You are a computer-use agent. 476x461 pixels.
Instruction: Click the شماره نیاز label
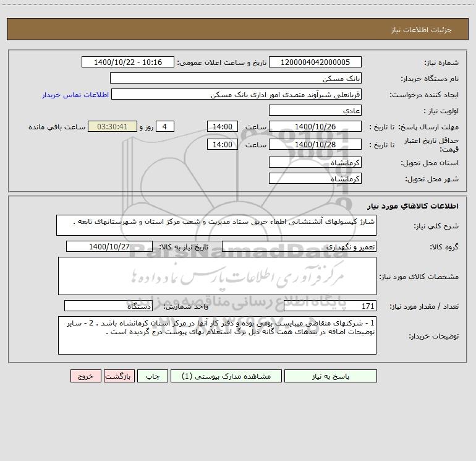pyautogui.click(x=441, y=63)
